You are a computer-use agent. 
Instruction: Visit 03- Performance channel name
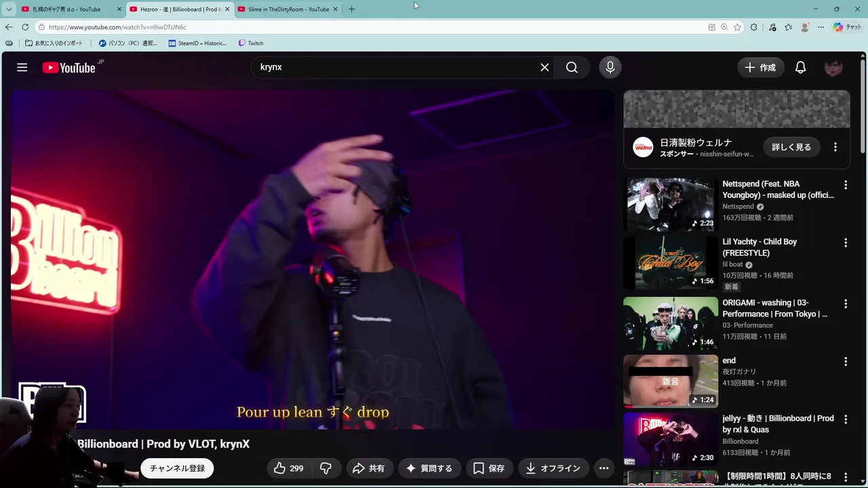point(747,325)
